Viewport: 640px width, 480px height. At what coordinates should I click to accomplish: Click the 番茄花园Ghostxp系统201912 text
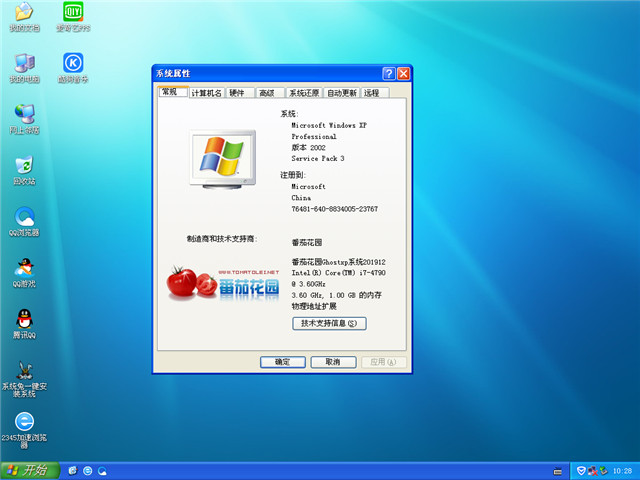[338, 262]
